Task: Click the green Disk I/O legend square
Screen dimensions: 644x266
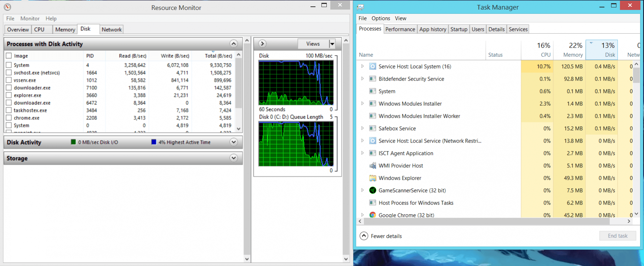Action: [73, 142]
